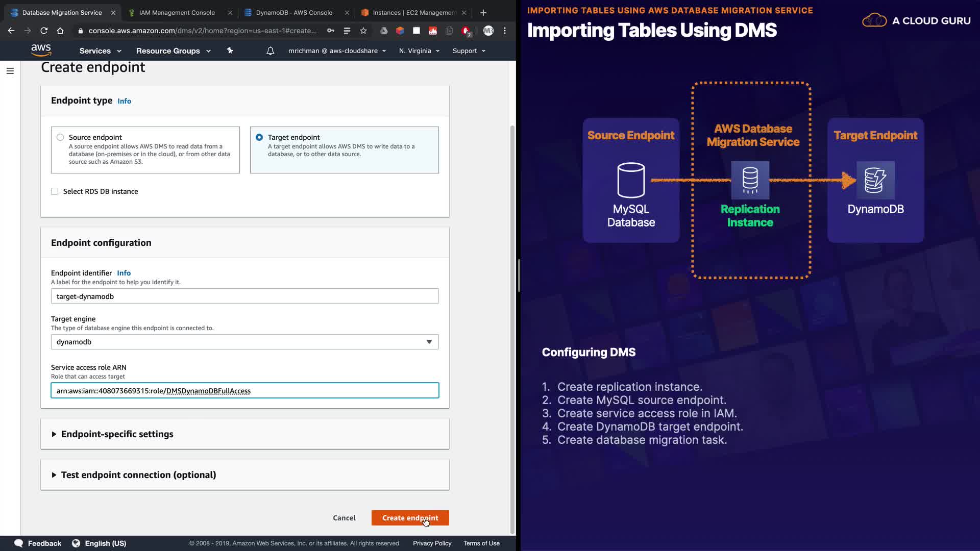Expand Endpoint-specific settings section
This screenshot has width=980, height=551.
[x=117, y=434]
